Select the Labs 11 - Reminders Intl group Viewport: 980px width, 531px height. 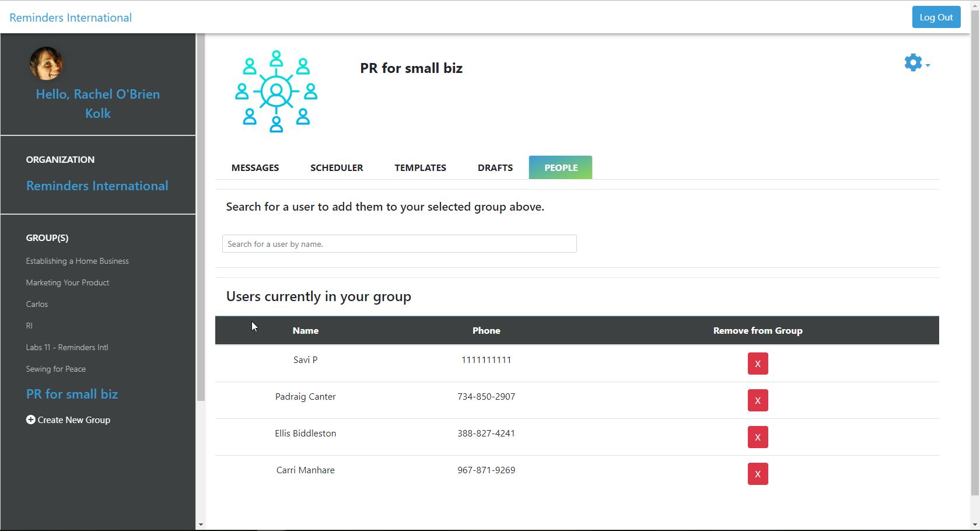click(x=66, y=347)
